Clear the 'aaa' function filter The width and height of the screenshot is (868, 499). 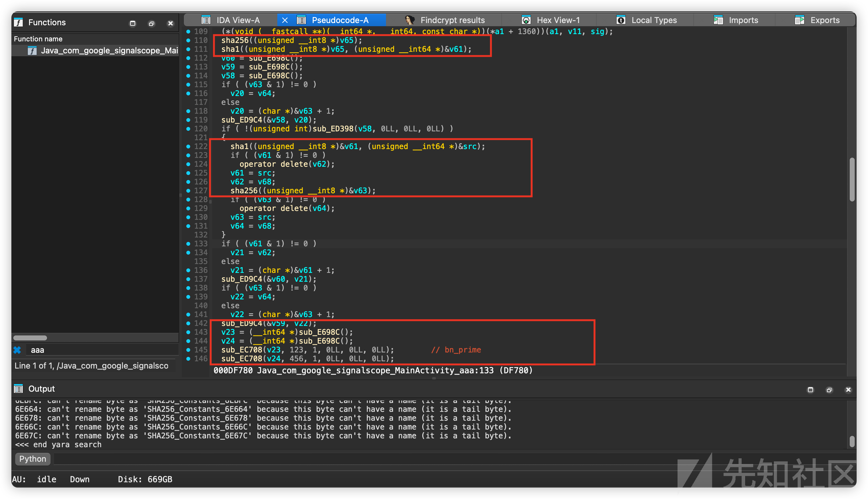pyautogui.click(x=17, y=350)
